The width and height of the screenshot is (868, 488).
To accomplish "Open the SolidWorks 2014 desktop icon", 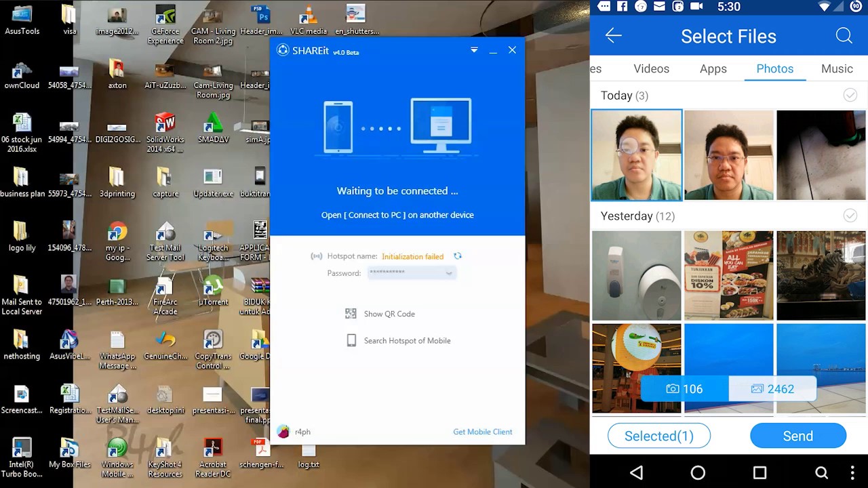I will click(165, 133).
